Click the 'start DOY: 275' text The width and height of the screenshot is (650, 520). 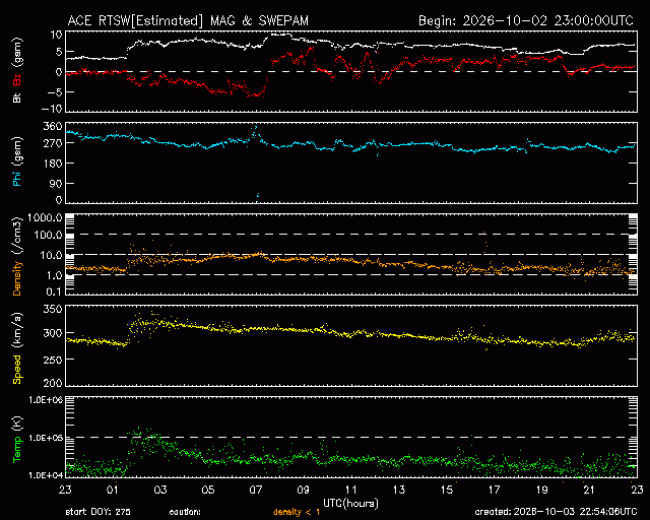click(98, 512)
